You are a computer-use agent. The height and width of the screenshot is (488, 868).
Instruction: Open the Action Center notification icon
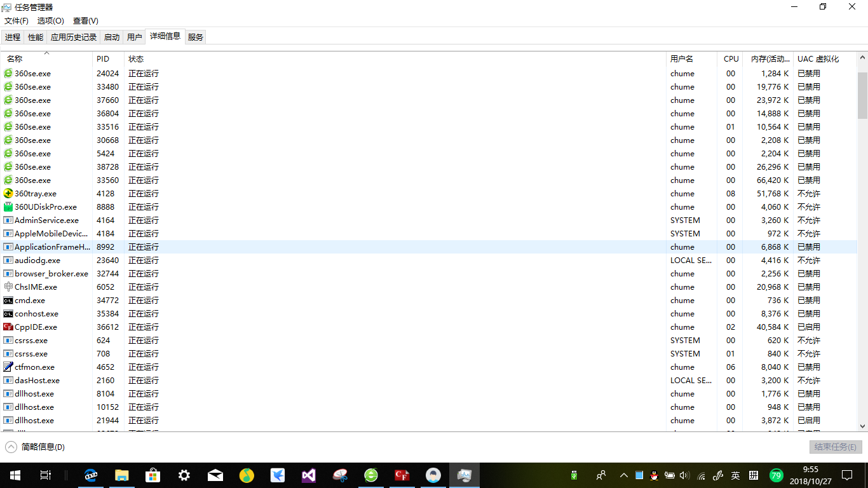click(847, 475)
